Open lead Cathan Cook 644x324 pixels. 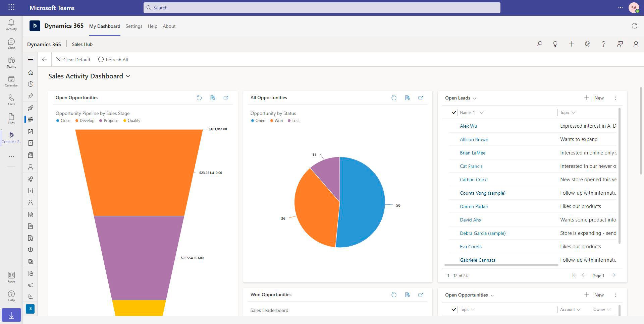point(473,180)
